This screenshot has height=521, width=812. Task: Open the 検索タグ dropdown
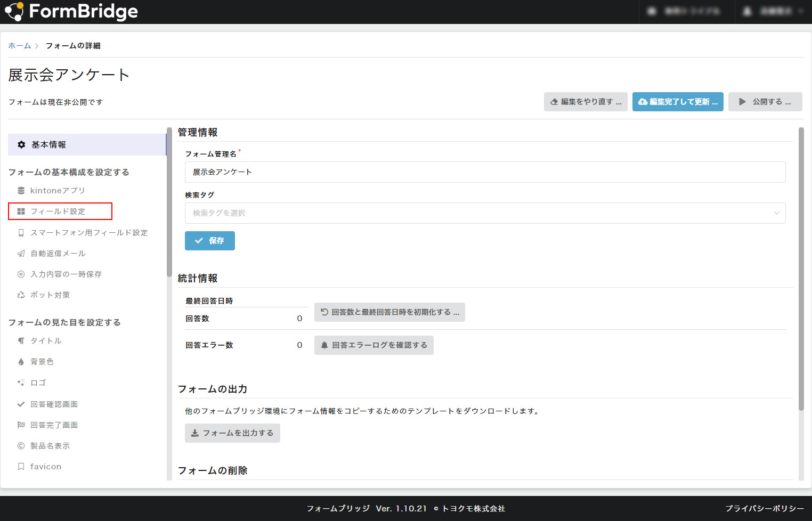(485, 213)
